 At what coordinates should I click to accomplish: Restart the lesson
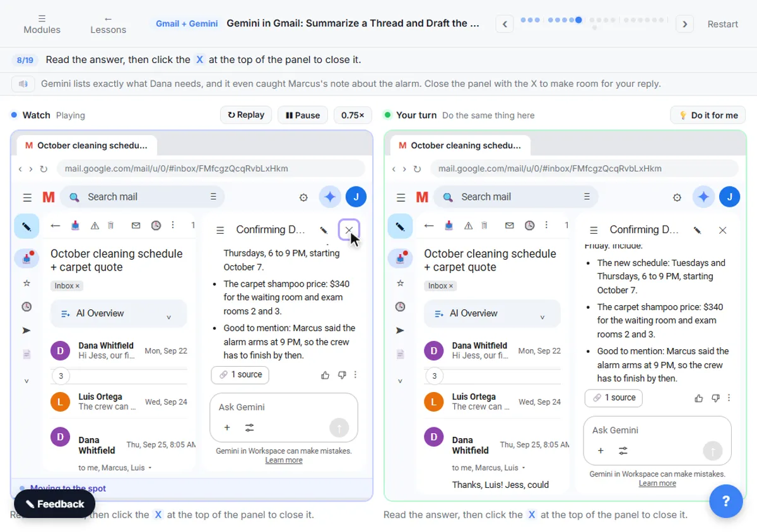tap(722, 24)
